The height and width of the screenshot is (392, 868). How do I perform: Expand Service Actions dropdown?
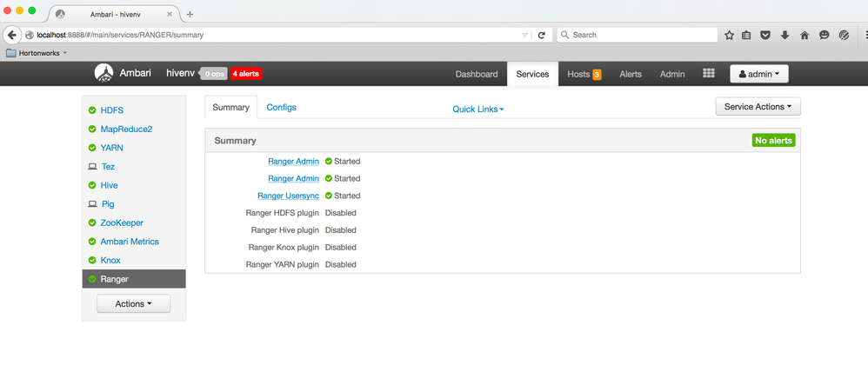point(758,107)
